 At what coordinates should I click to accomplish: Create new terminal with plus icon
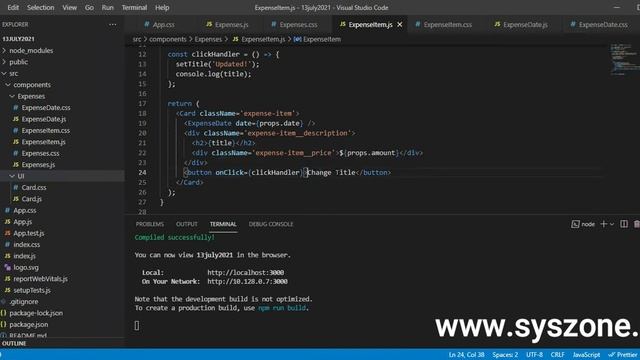pyautogui.click(x=604, y=224)
